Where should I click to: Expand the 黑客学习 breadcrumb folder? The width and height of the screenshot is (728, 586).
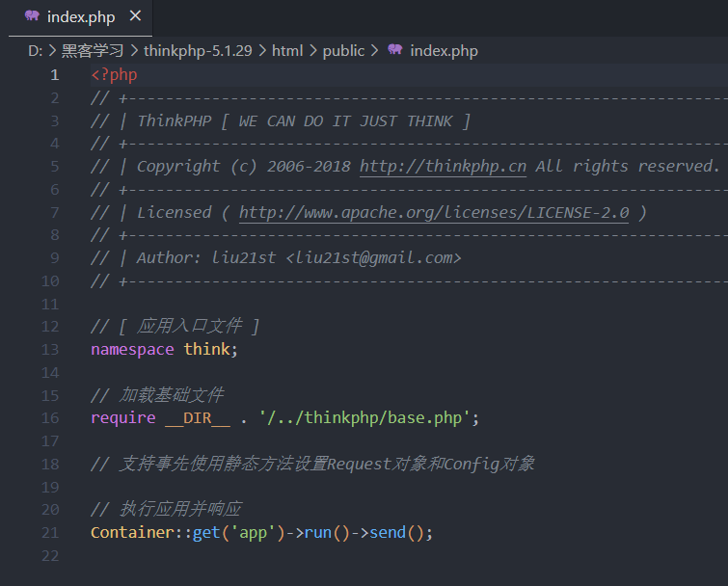[x=94, y=50]
